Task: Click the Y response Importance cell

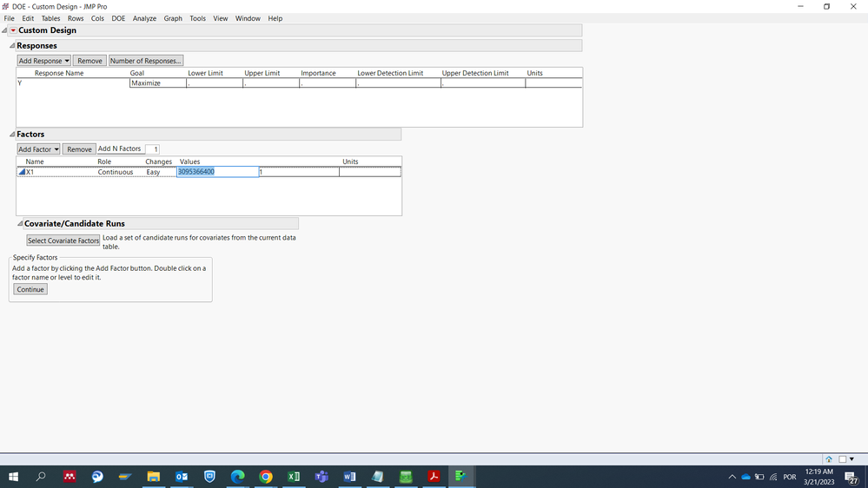Action: 328,83
